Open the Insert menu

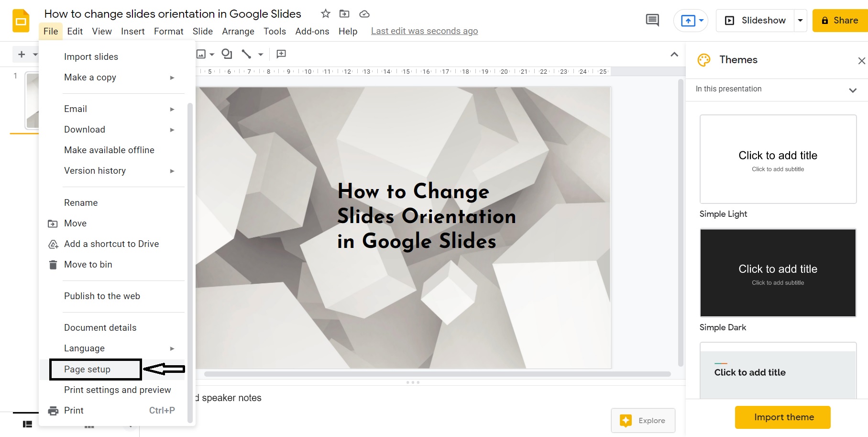(133, 31)
